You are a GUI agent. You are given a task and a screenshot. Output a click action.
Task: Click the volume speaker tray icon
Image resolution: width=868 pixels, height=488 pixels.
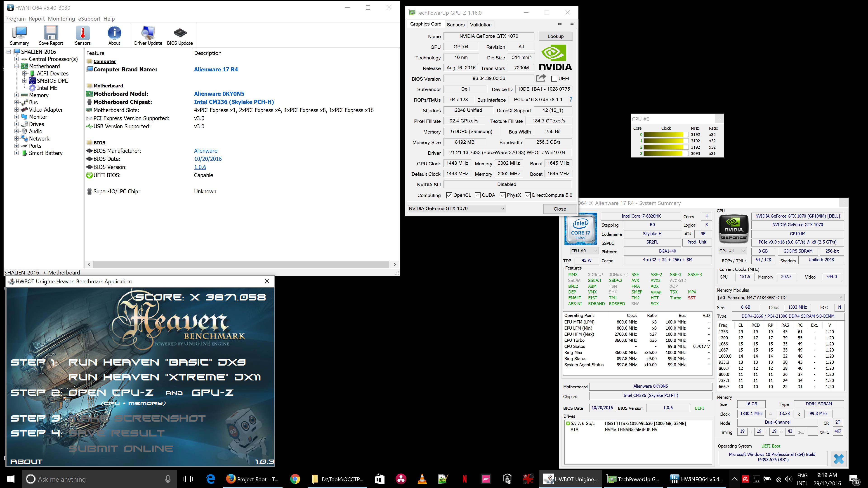click(788, 479)
